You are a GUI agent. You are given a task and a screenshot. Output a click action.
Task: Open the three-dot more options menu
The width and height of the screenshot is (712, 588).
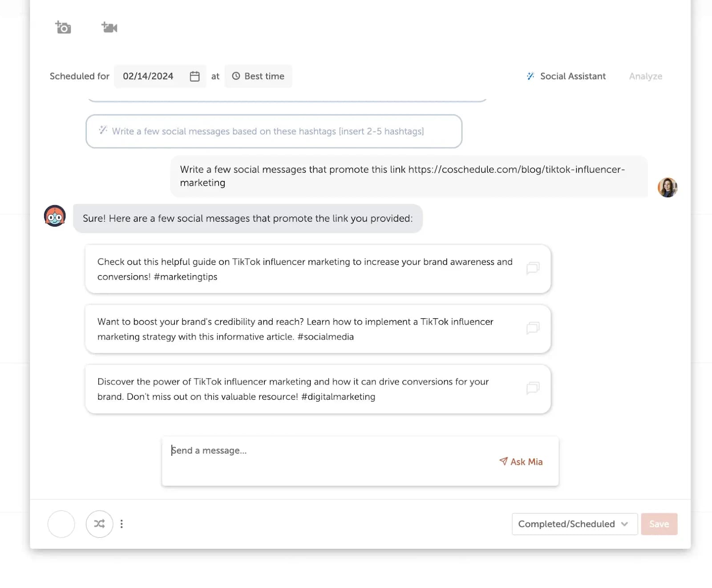tap(121, 524)
